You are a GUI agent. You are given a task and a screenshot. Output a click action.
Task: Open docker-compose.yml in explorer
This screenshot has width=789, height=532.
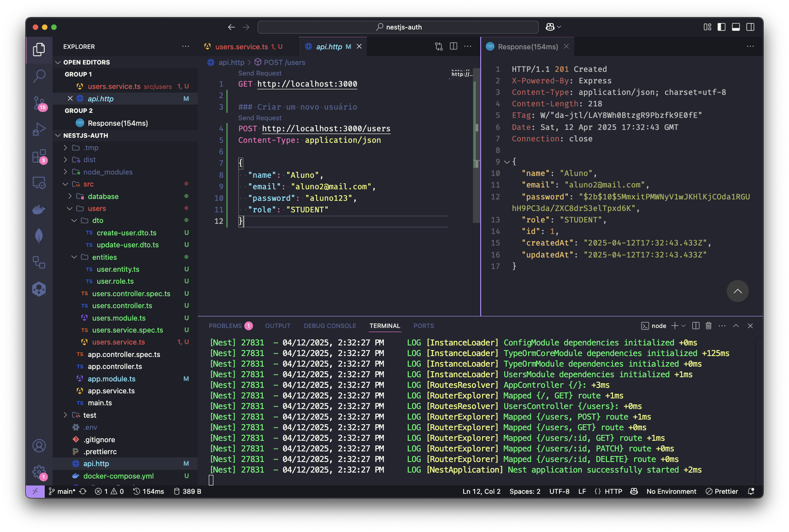[x=118, y=476]
